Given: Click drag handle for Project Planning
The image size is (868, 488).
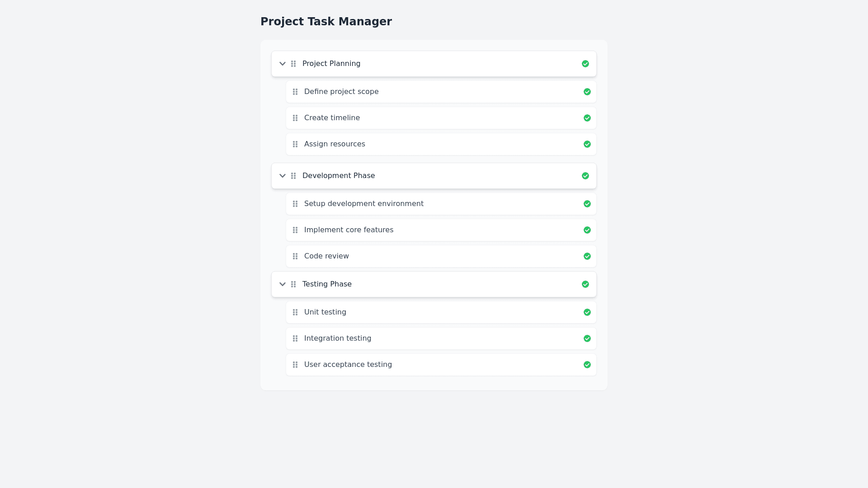Looking at the screenshot, I should point(293,64).
